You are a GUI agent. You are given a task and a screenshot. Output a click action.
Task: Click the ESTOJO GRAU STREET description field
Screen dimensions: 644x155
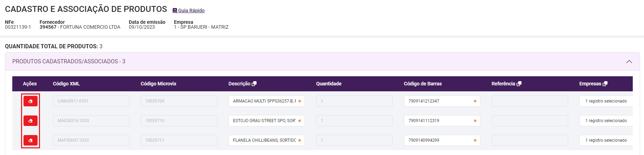click(x=267, y=121)
